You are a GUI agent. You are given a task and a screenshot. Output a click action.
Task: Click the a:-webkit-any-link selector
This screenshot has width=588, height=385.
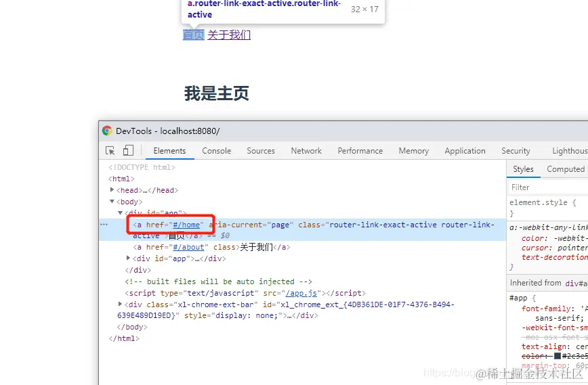pyautogui.click(x=548, y=227)
